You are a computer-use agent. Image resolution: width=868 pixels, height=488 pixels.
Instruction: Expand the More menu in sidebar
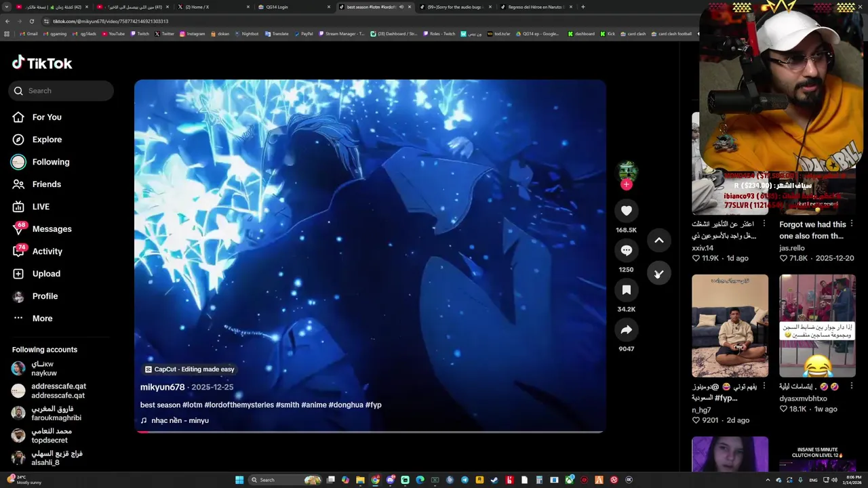(x=42, y=319)
